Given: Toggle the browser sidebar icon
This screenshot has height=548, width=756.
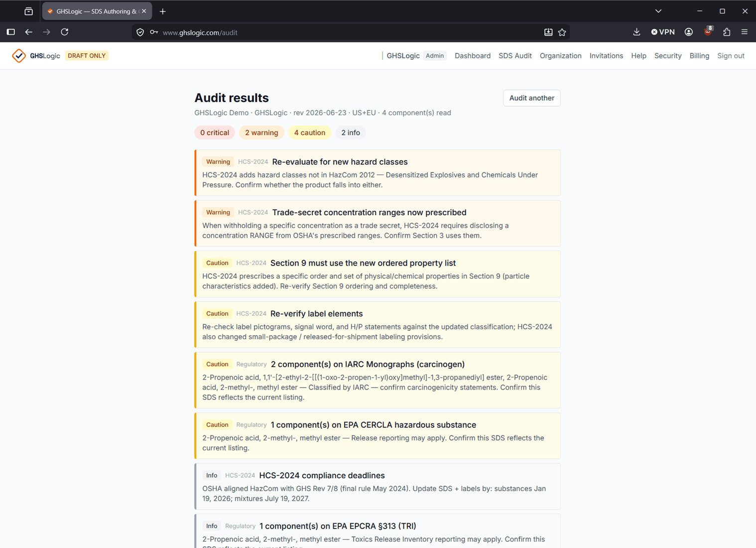Looking at the screenshot, I should [x=11, y=32].
